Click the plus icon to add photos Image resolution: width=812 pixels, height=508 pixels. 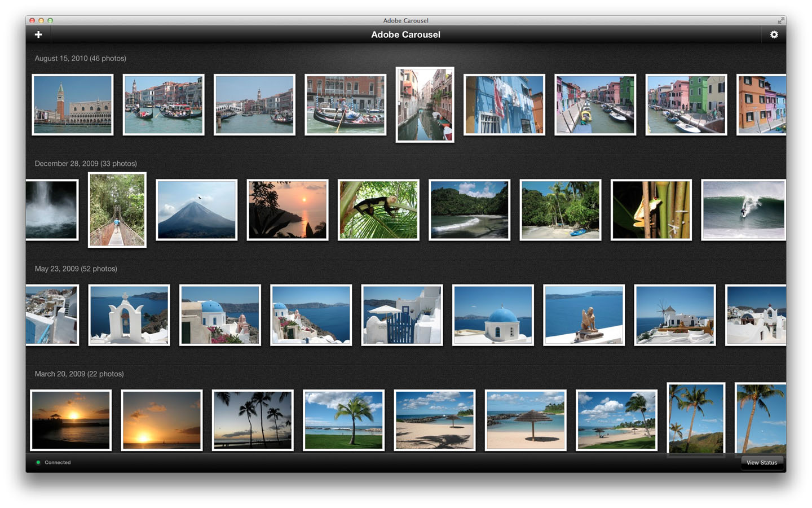coord(38,34)
